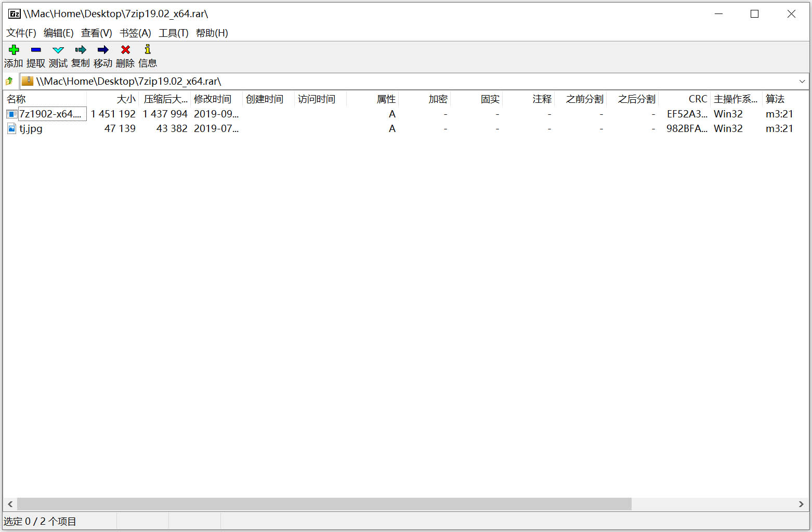812x532 pixels.
Task: Sort by 访问时间 (Accessed) column header
Action: [x=321, y=99]
